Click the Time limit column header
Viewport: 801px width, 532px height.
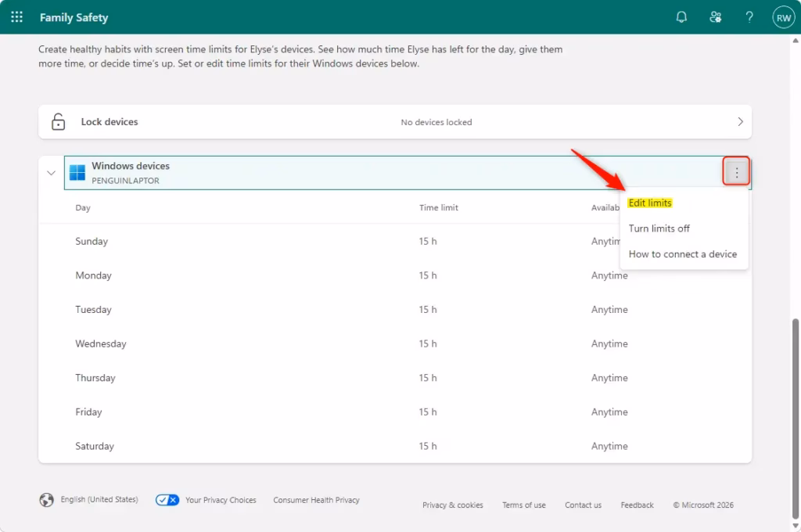point(438,207)
